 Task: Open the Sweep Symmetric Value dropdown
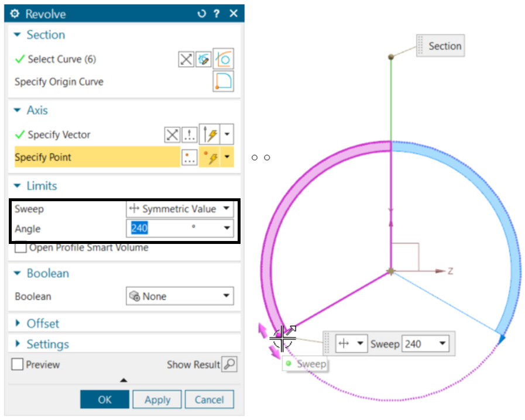[x=180, y=209]
